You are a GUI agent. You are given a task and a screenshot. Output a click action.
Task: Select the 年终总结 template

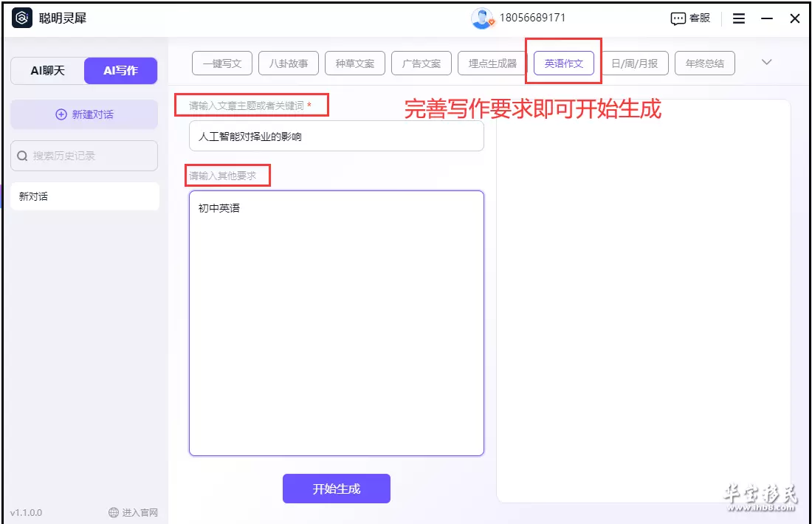point(705,63)
